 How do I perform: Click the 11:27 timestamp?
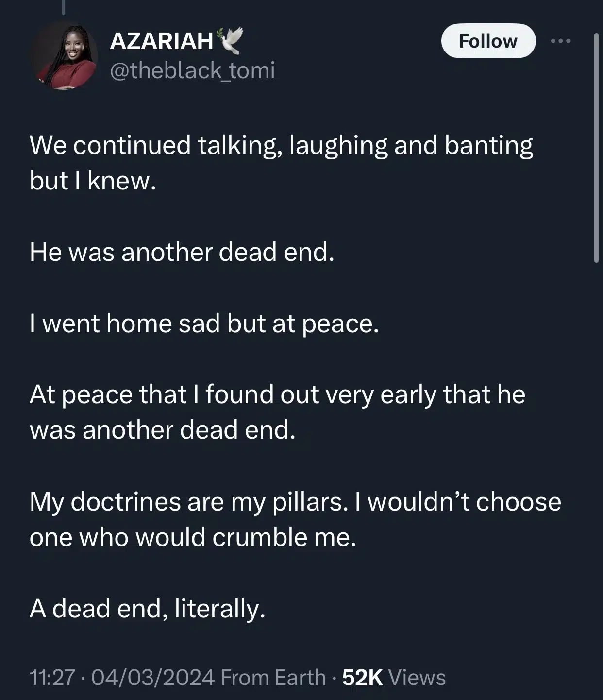[52, 677]
